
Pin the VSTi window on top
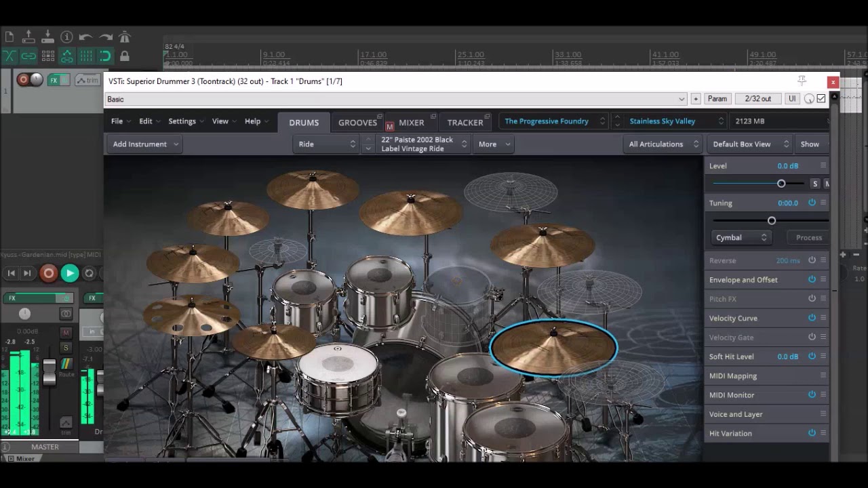point(802,81)
